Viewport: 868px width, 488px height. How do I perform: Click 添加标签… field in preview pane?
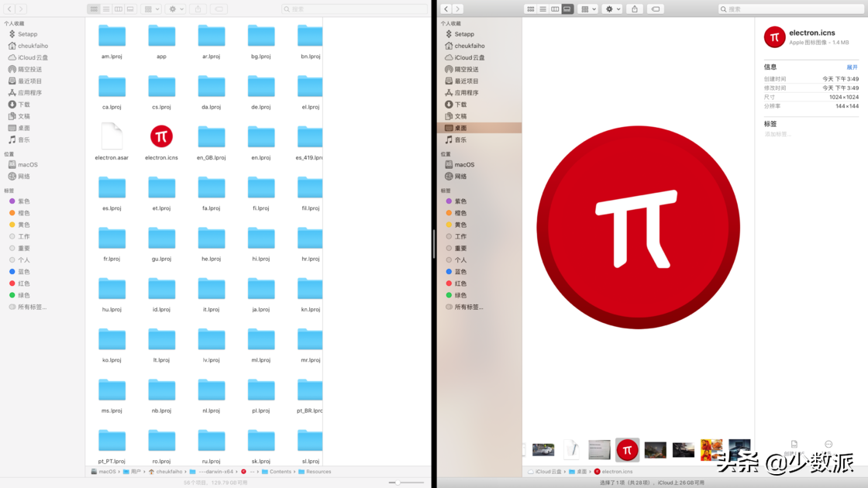pos(778,135)
